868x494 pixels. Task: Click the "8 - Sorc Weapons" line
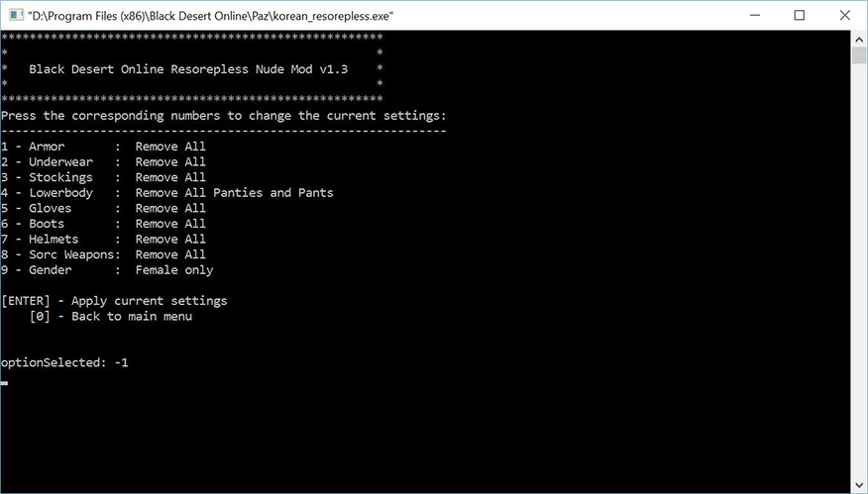[x=103, y=254]
